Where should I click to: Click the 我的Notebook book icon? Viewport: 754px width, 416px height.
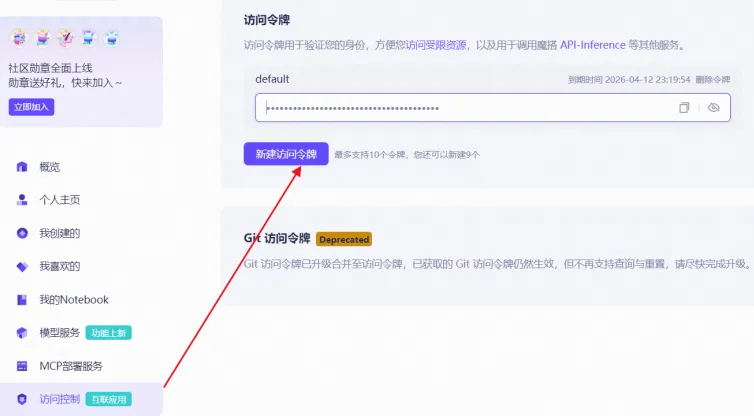[x=22, y=300]
